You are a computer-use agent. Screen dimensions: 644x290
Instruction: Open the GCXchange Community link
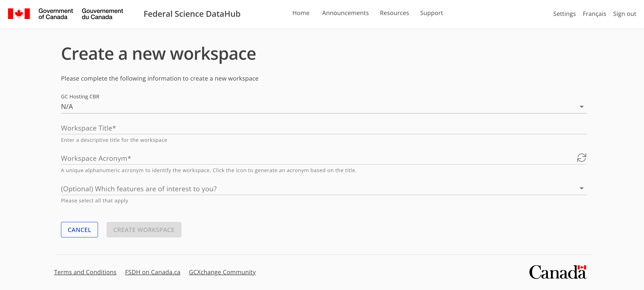[222, 272]
